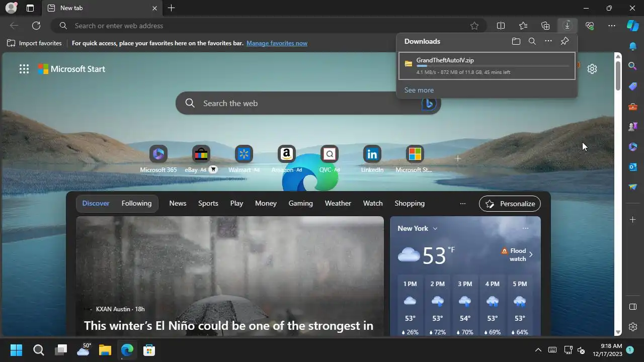This screenshot has height=362, width=644.
Task: Select the Gaming feed tab
Action: pos(300,203)
